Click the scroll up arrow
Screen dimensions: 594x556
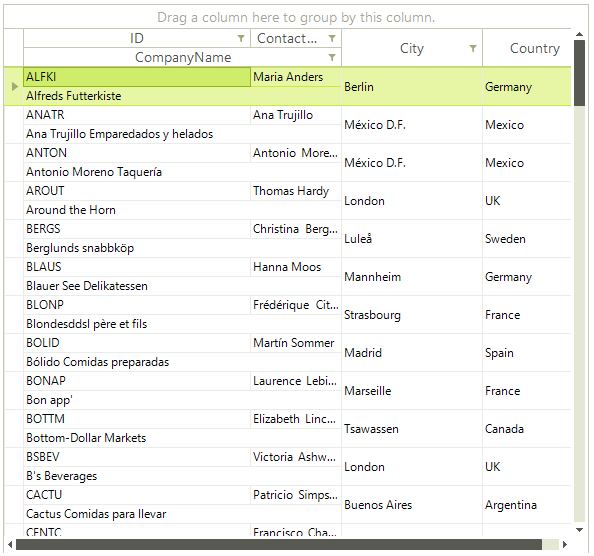[x=579, y=34]
